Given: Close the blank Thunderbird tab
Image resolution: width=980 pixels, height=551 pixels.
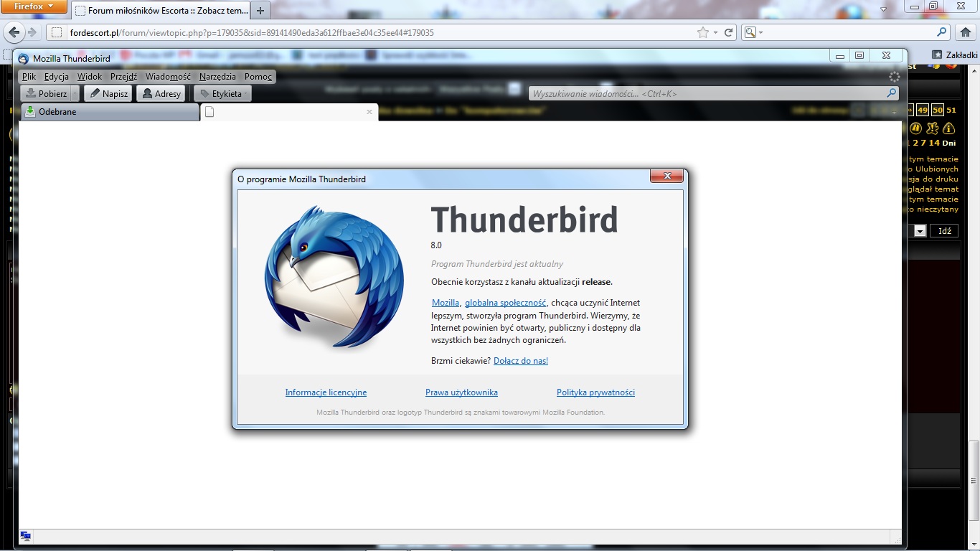Looking at the screenshot, I should pyautogui.click(x=369, y=112).
